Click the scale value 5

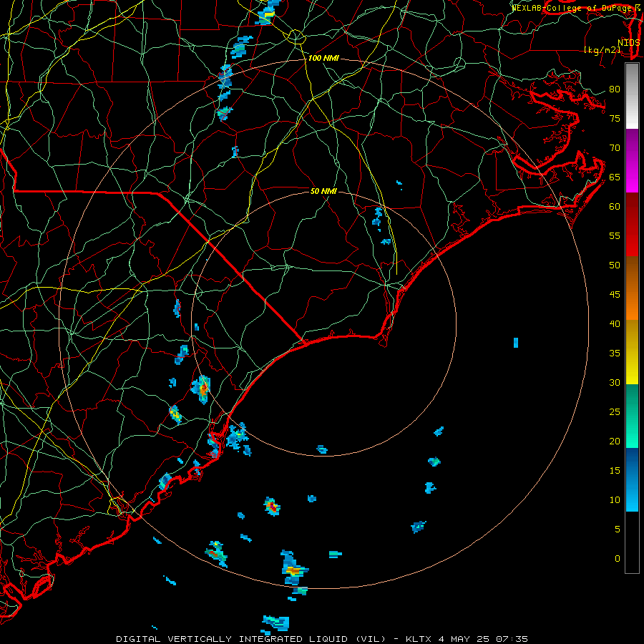click(x=618, y=530)
